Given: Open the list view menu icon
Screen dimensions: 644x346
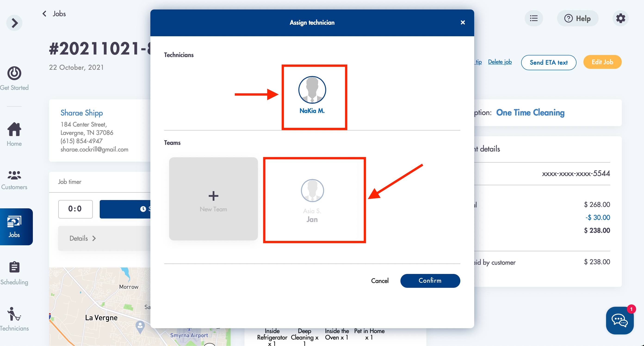Looking at the screenshot, I should 533,18.
